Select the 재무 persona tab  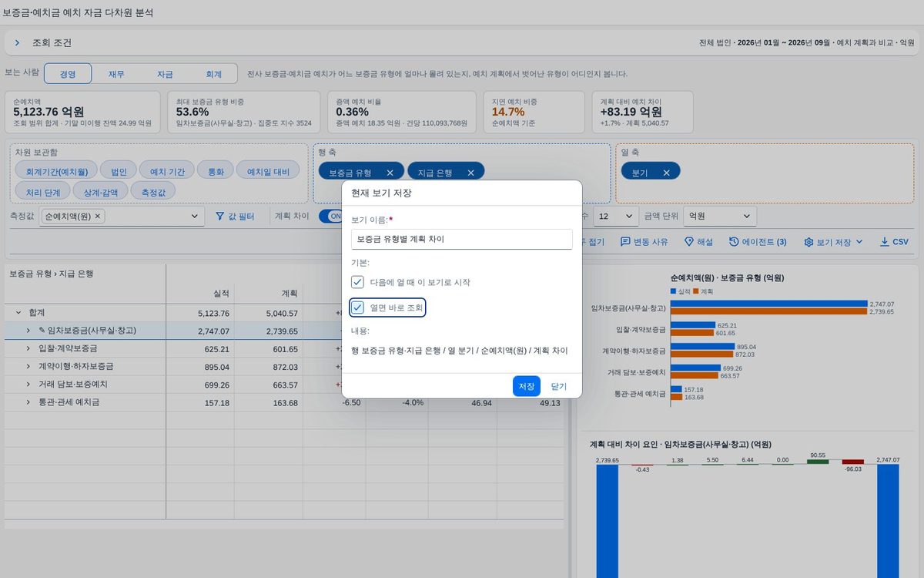coord(116,74)
